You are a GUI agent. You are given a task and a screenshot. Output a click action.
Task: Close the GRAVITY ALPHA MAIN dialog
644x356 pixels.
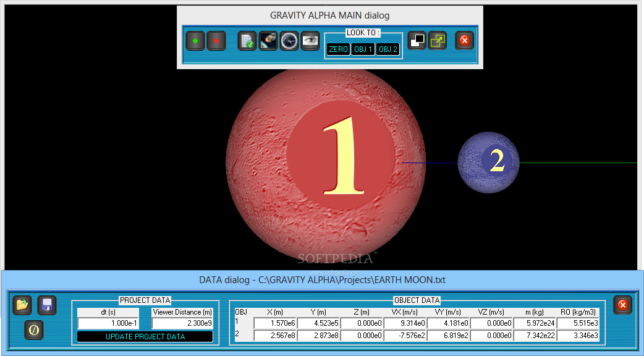(x=465, y=41)
